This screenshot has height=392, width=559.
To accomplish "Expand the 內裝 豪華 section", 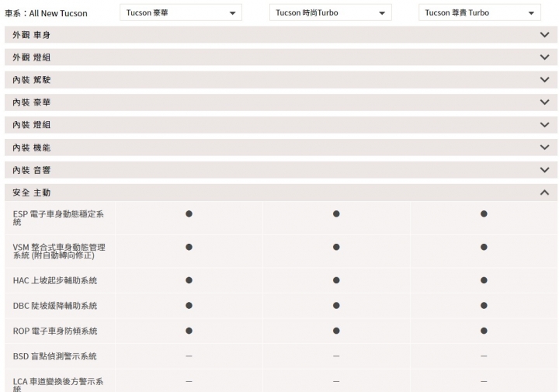I will 281,102.
